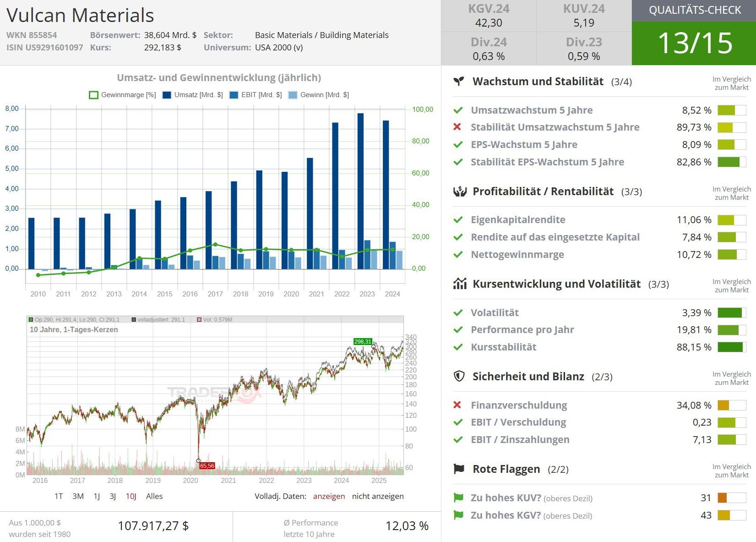
Task: Click the Wachstum und Stabilität section heading
Action: click(x=538, y=82)
